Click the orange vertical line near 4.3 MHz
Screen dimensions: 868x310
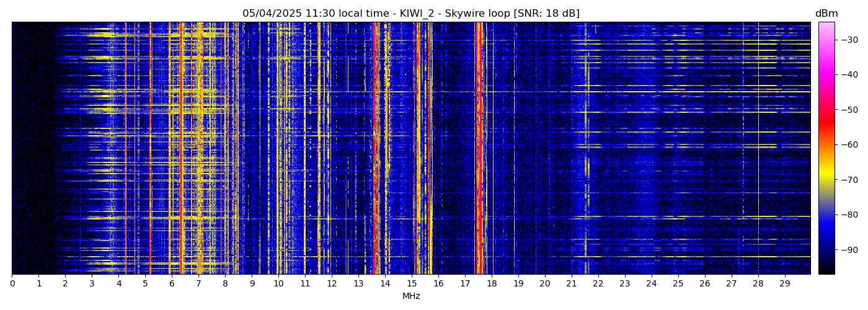coord(126,149)
